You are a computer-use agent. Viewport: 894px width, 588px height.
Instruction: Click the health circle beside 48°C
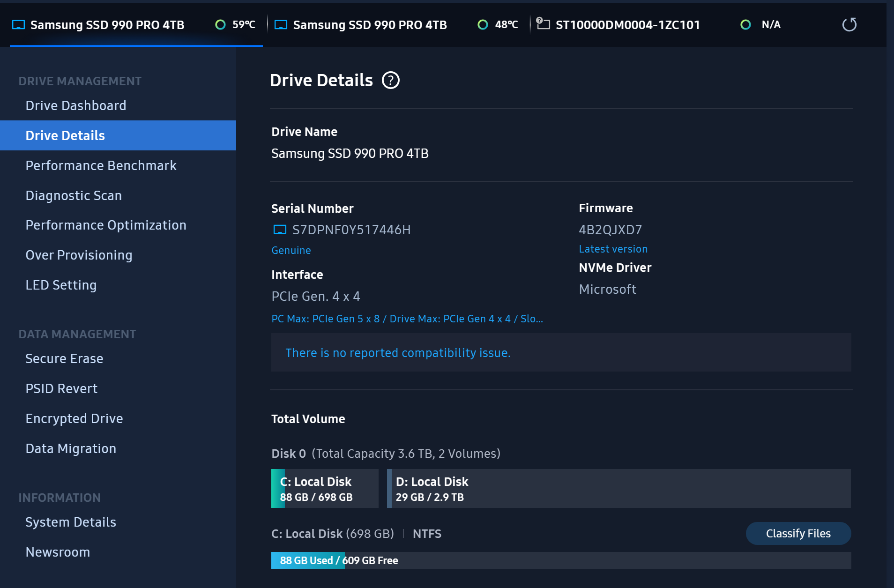483,24
